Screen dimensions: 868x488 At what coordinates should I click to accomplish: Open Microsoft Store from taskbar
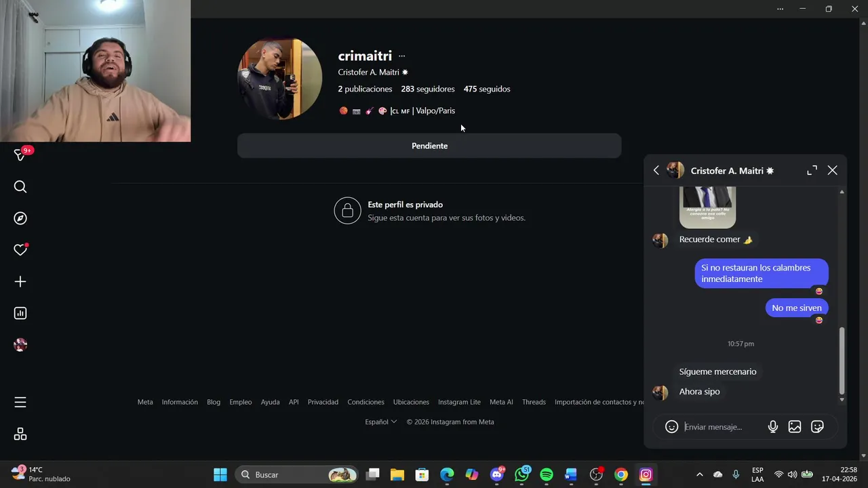422,474
